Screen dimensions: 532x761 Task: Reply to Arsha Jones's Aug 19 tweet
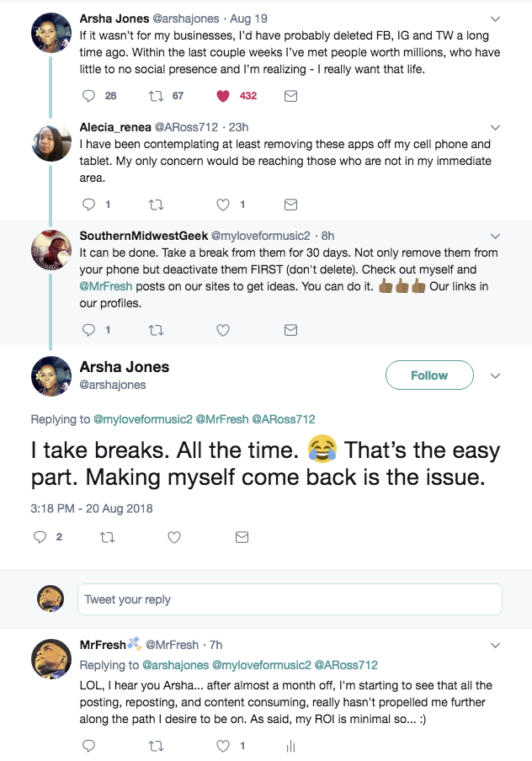(x=88, y=96)
